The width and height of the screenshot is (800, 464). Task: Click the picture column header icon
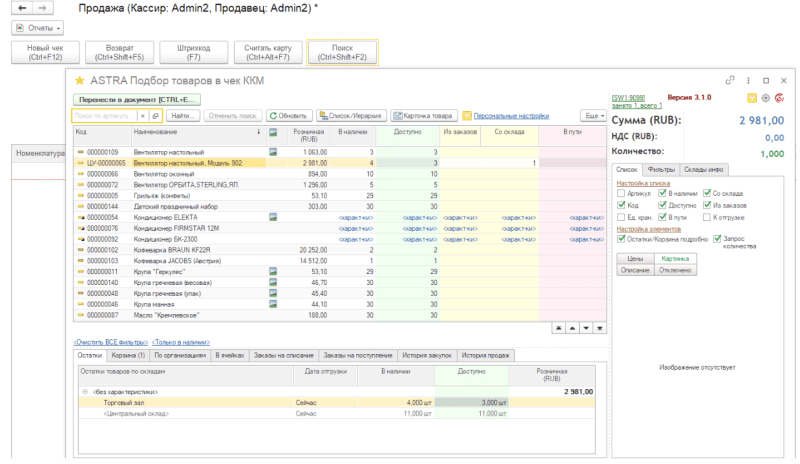pyautogui.click(x=273, y=131)
